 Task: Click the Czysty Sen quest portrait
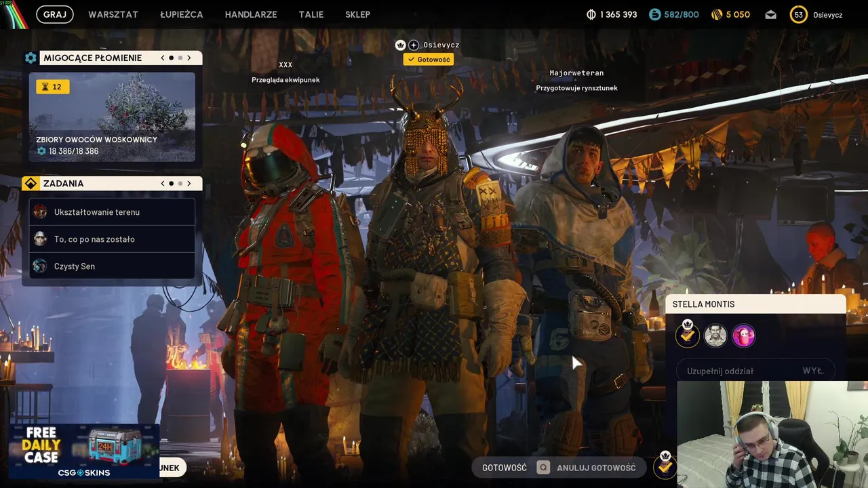pyautogui.click(x=40, y=266)
